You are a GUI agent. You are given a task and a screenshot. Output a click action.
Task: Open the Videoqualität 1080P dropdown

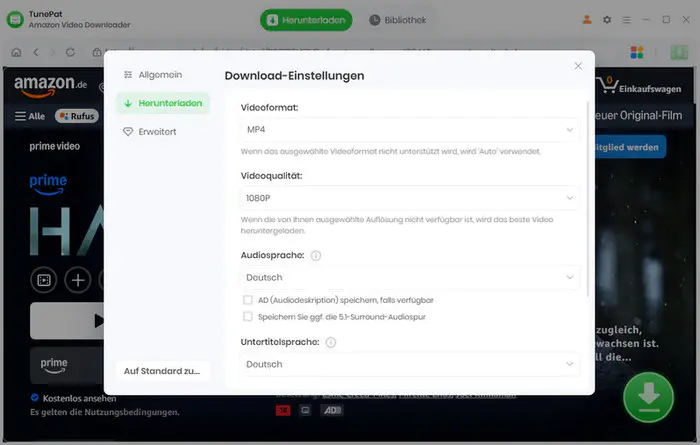point(409,198)
